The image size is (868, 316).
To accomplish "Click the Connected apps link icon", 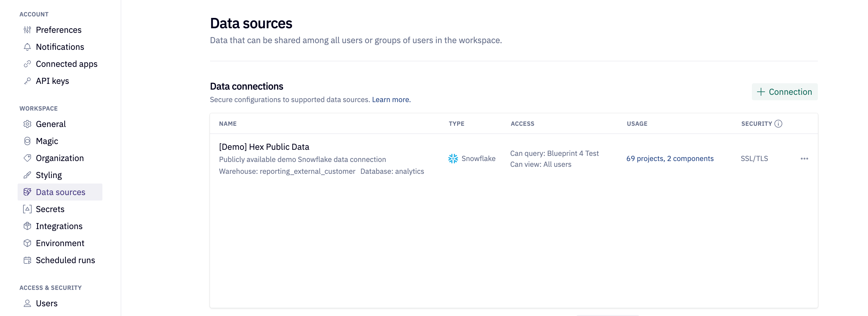I will point(27,64).
